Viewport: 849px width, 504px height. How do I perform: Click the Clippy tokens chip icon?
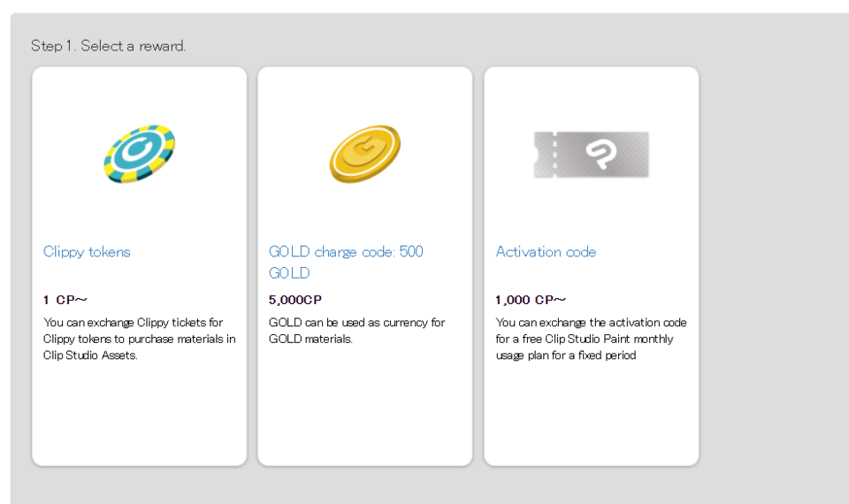139,154
